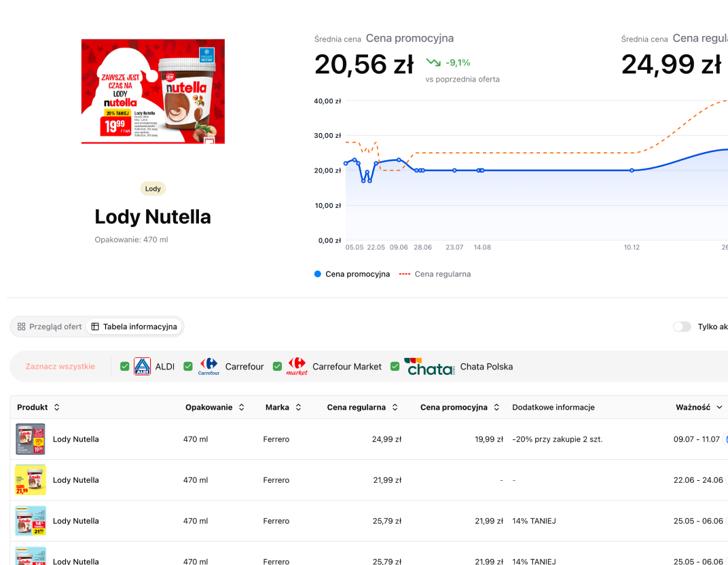Click the ALDI logo icon
Image resolution: width=728 pixels, height=565 pixels.
(x=142, y=367)
